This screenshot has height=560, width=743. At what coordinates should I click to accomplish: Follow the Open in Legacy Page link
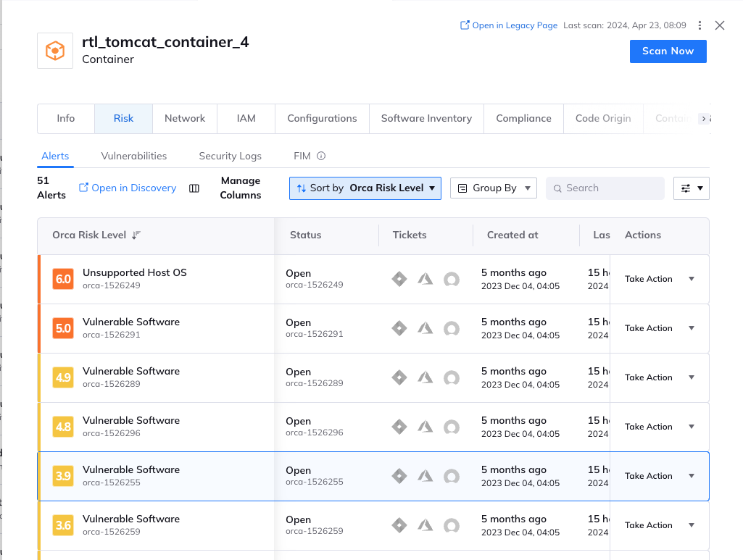coord(509,25)
